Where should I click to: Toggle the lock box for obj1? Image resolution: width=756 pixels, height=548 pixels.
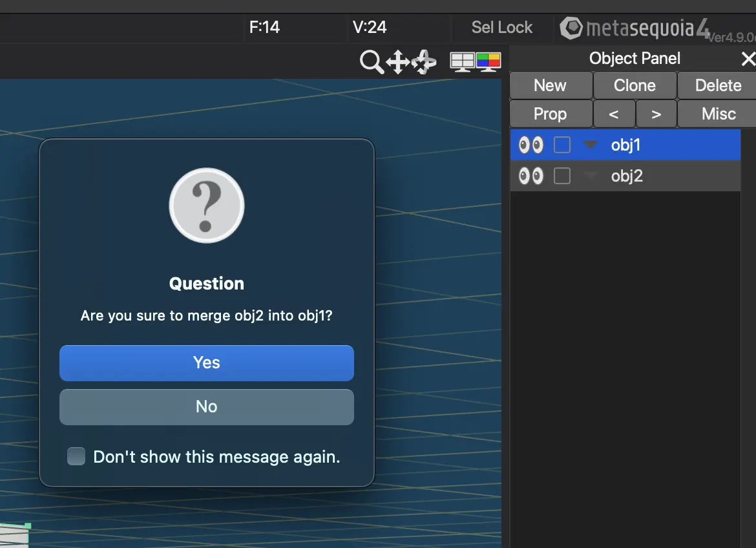pos(562,145)
